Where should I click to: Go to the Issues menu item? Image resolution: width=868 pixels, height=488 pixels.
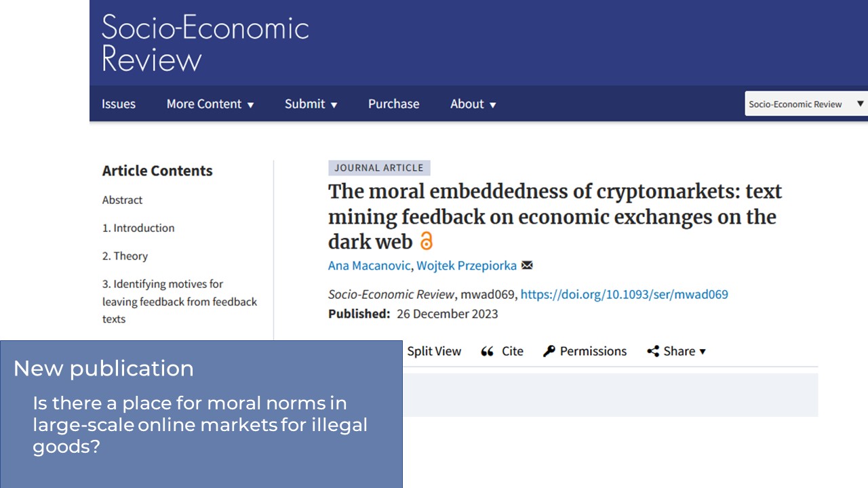[x=119, y=104]
